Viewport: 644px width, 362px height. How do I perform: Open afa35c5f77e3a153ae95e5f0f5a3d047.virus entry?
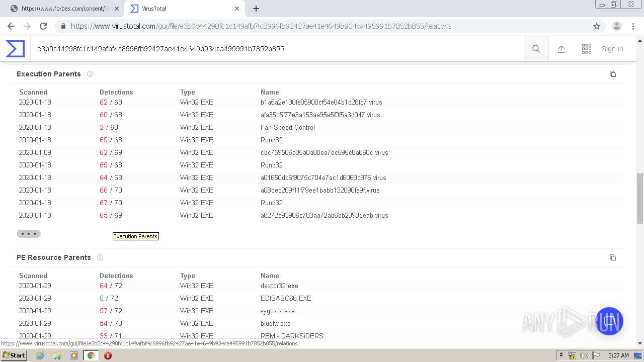click(x=320, y=115)
